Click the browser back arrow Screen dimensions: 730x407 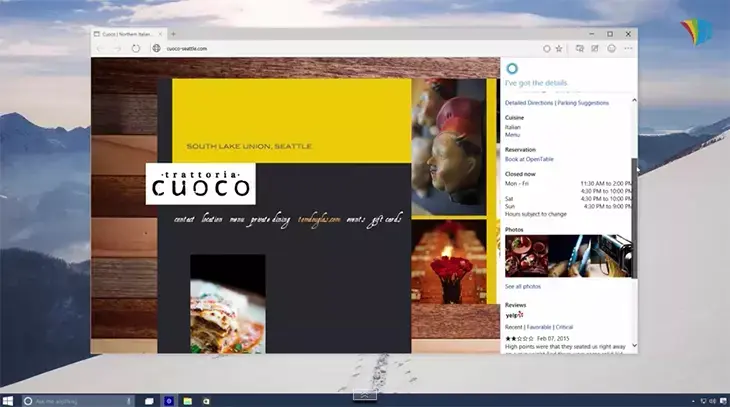(x=101, y=48)
